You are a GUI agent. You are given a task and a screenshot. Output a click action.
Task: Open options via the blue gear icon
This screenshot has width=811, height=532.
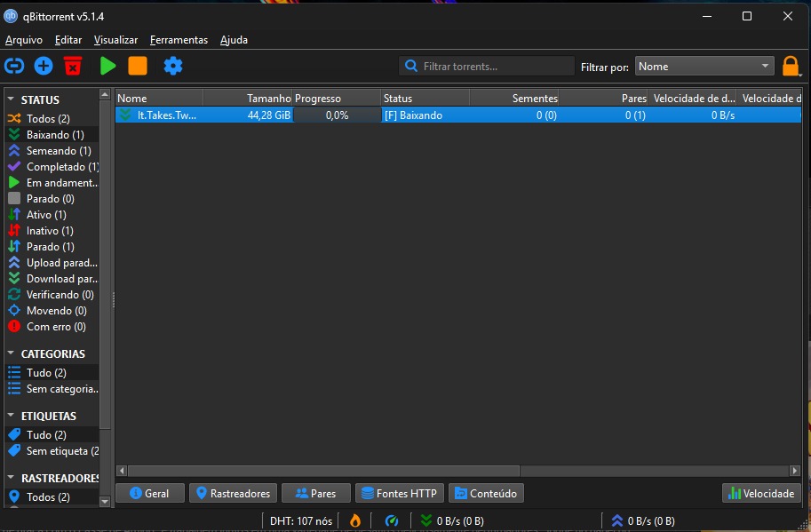(173, 66)
